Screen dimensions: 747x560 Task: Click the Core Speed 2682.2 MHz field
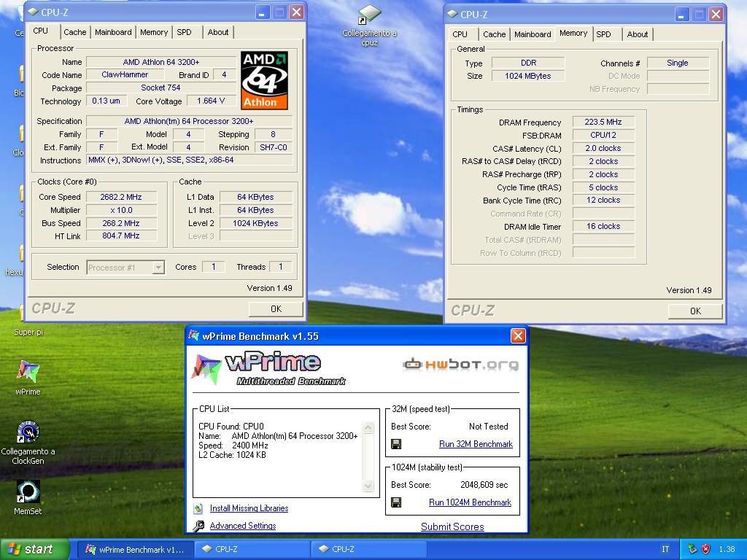coord(121,197)
